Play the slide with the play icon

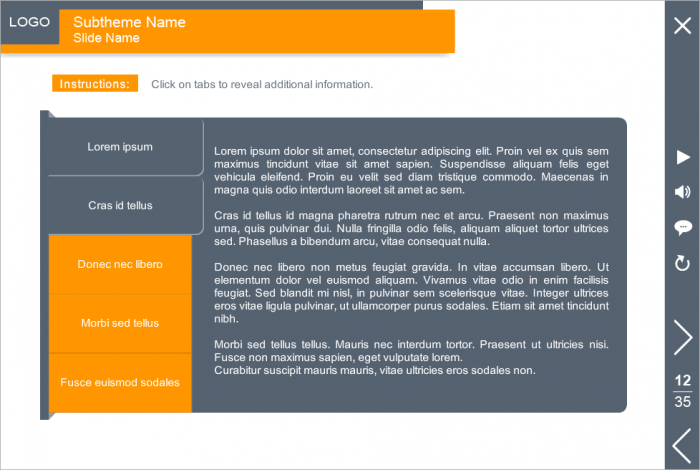click(x=683, y=157)
